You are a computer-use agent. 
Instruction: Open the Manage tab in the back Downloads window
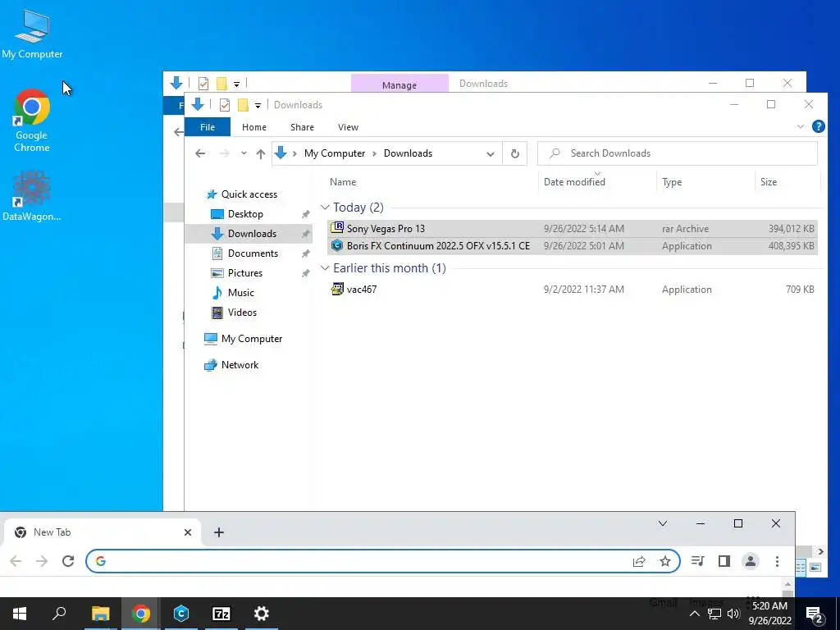[399, 84]
